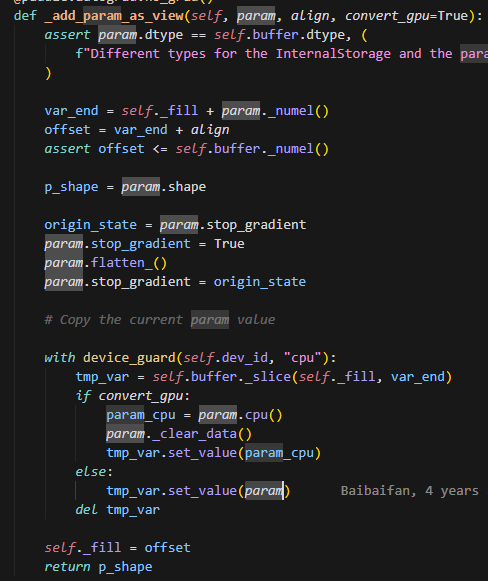The image size is (488, 581).
Task: Click var_end on its assignment line
Action: click(x=71, y=111)
